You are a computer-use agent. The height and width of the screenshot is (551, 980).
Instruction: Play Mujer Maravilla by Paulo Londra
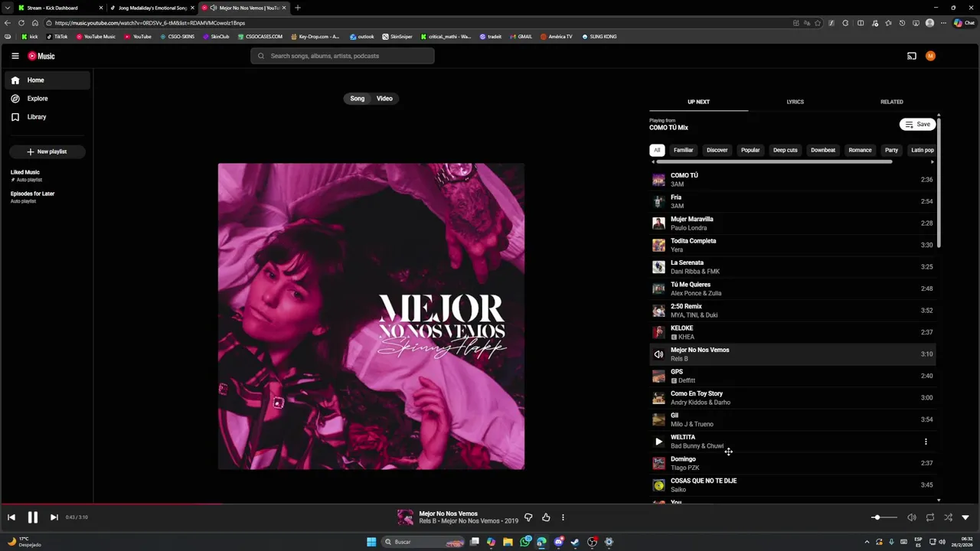(792, 223)
